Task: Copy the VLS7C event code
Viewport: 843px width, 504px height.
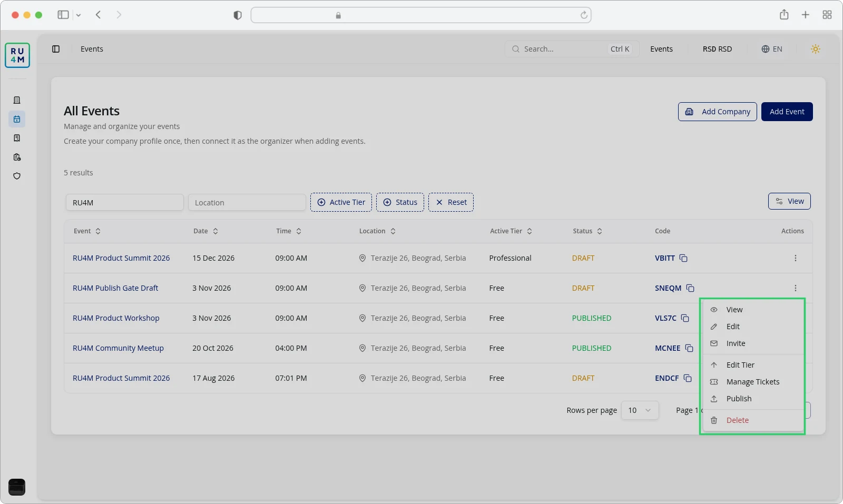Action: (x=685, y=318)
